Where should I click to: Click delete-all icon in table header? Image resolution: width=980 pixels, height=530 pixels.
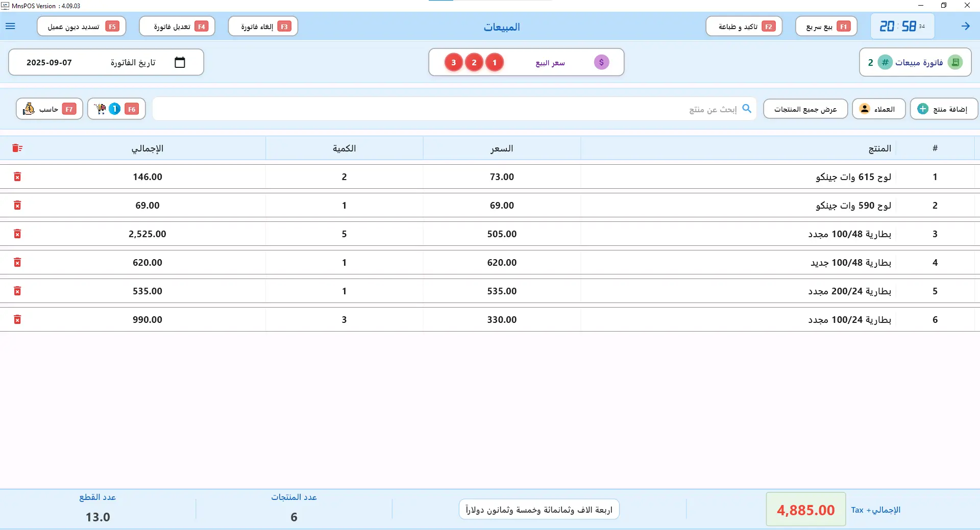[x=17, y=148]
